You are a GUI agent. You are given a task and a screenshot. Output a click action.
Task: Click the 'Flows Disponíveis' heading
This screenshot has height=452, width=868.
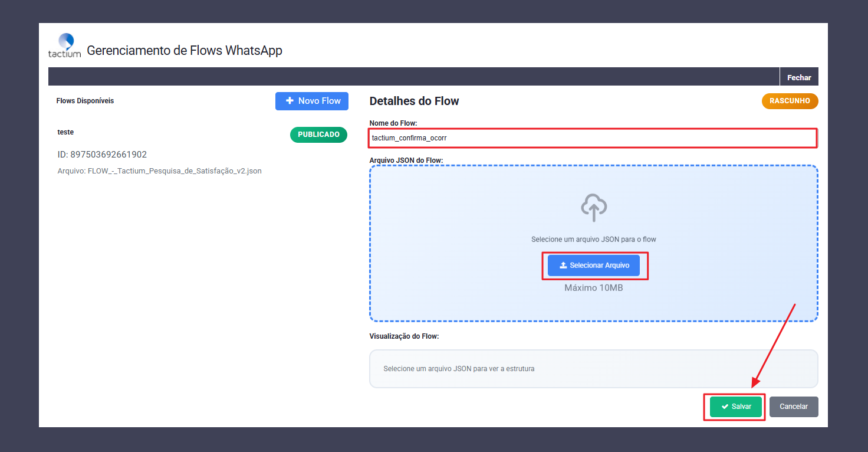(85, 101)
